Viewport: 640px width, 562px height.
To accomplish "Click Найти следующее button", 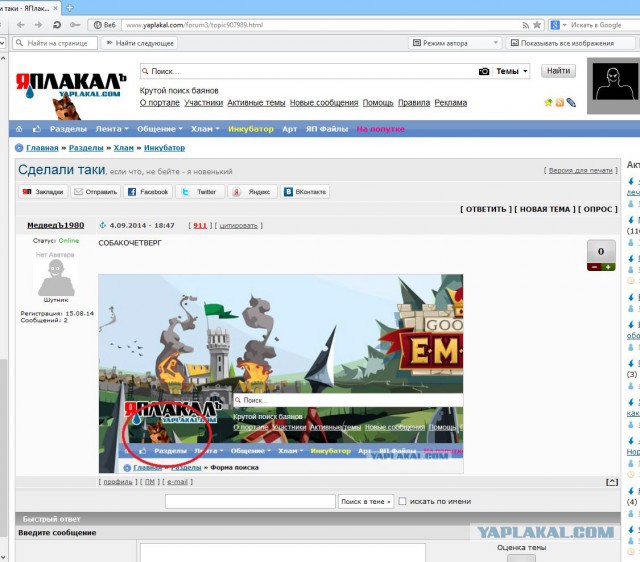I will (140, 43).
